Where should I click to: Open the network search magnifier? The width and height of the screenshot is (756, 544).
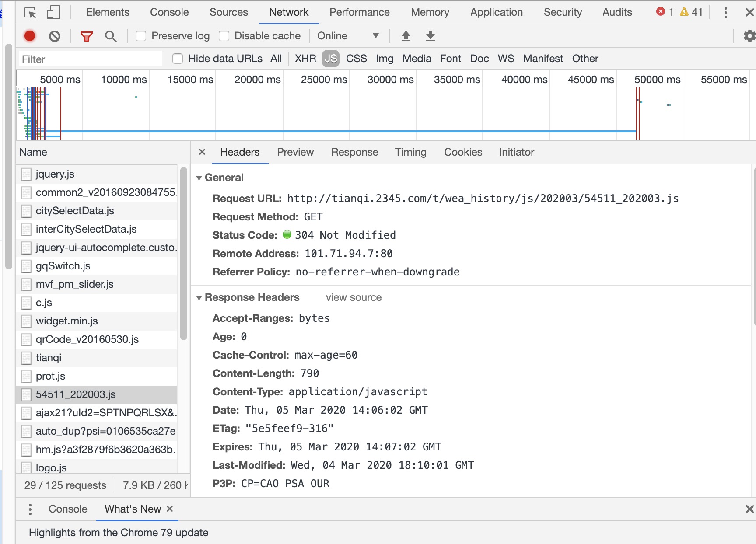coord(111,36)
